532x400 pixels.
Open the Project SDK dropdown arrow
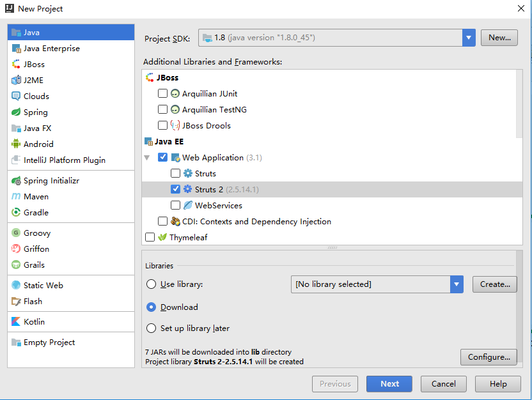coord(469,38)
